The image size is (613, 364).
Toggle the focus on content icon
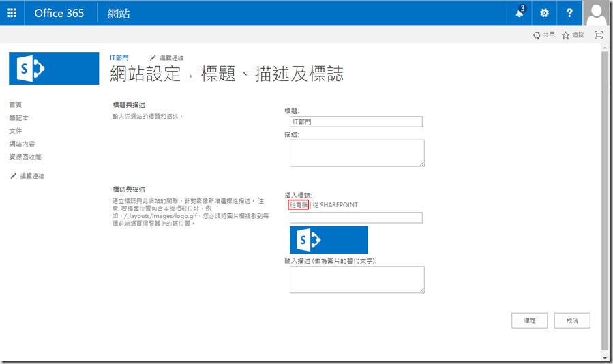(x=599, y=35)
